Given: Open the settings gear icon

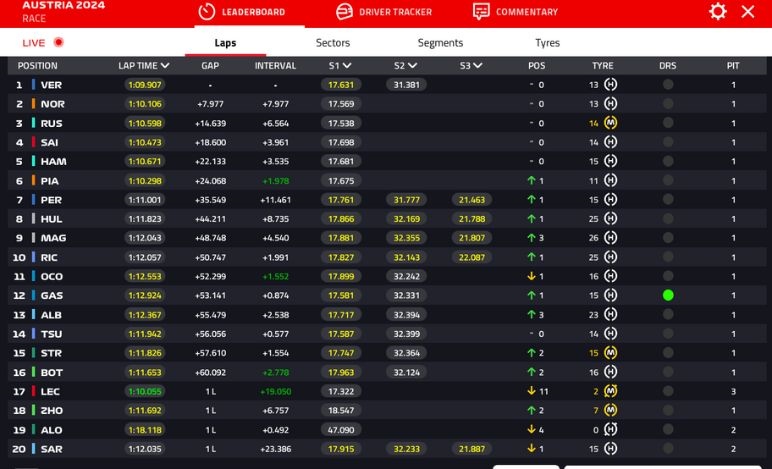Looking at the screenshot, I should 718,12.
